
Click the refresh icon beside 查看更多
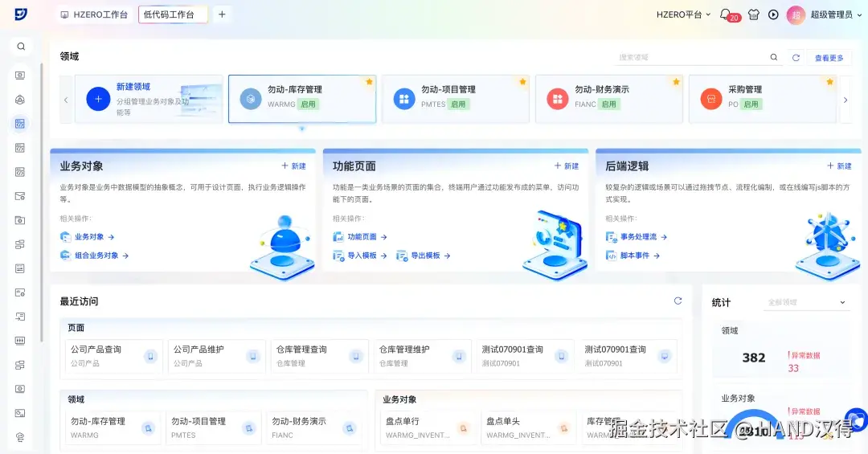[x=796, y=58]
